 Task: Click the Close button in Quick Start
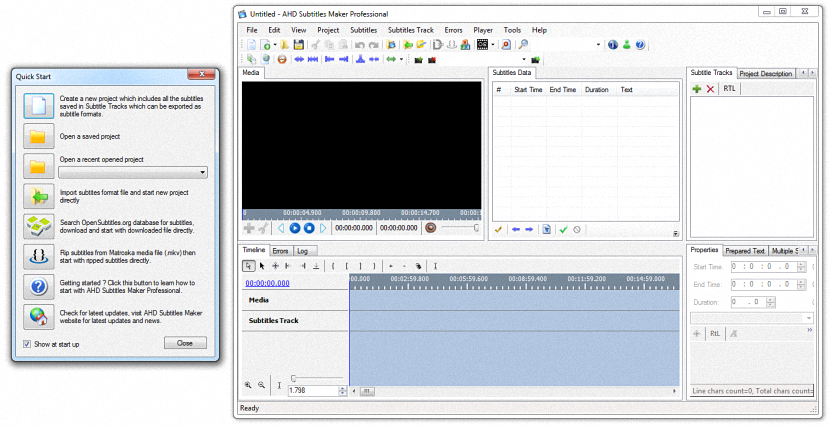pos(185,343)
